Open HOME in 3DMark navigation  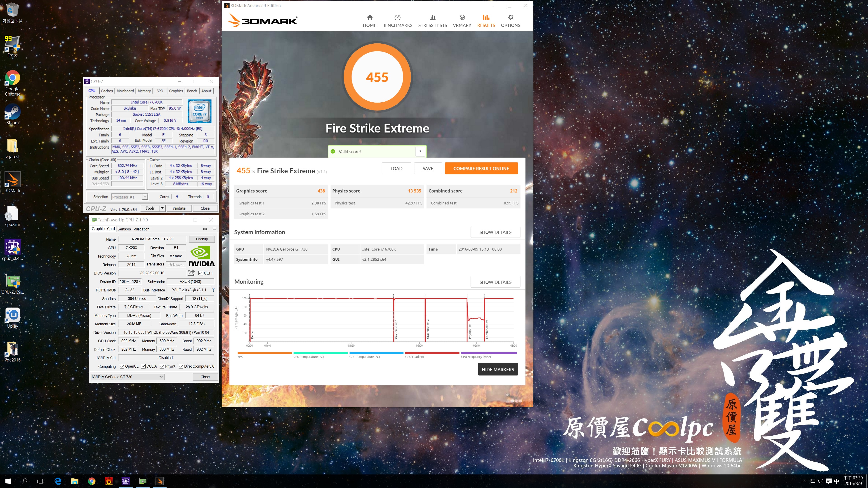[x=369, y=21]
